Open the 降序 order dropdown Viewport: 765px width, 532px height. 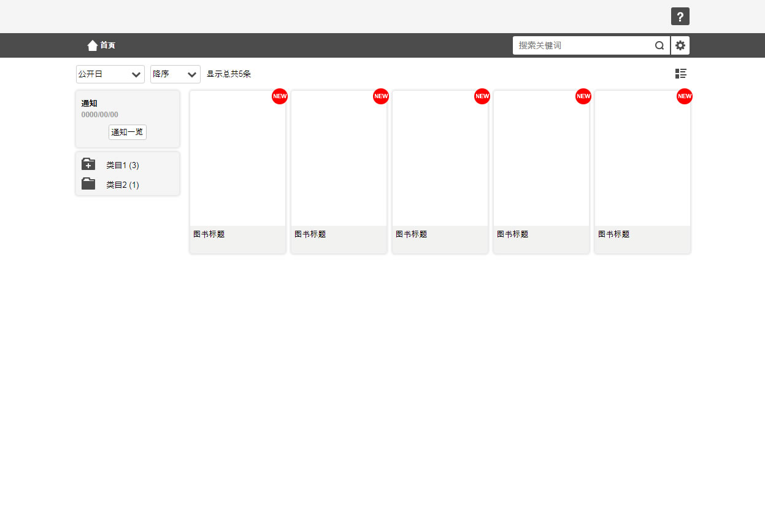point(175,74)
